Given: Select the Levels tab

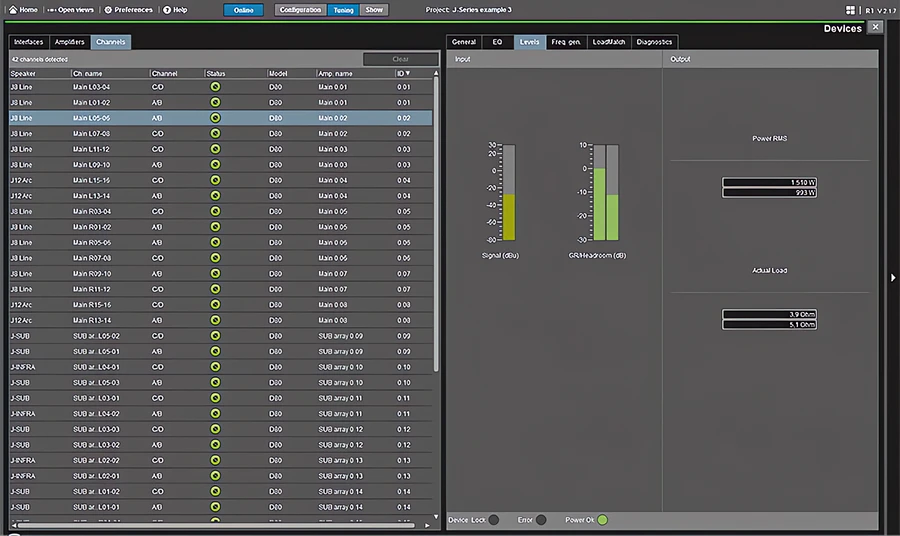Looking at the screenshot, I should pos(529,42).
